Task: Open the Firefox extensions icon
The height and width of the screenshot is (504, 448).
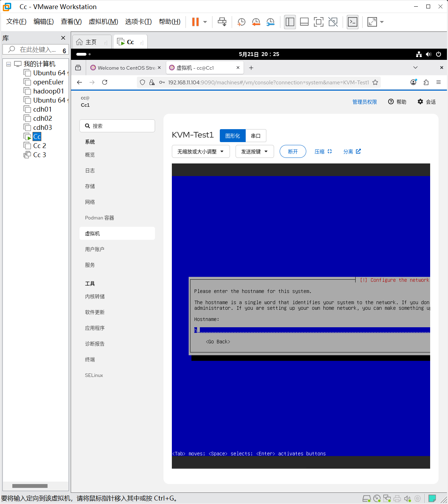Action: [426, 82]
